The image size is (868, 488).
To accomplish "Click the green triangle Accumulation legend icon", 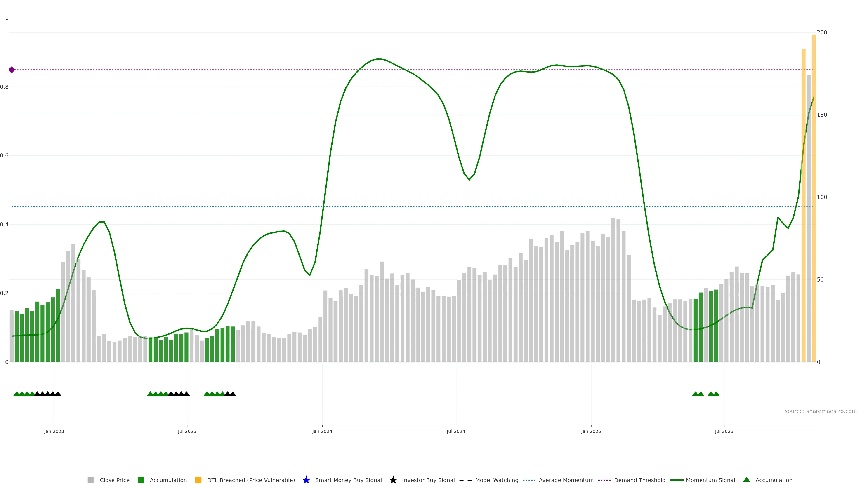I will coord(746,480).
